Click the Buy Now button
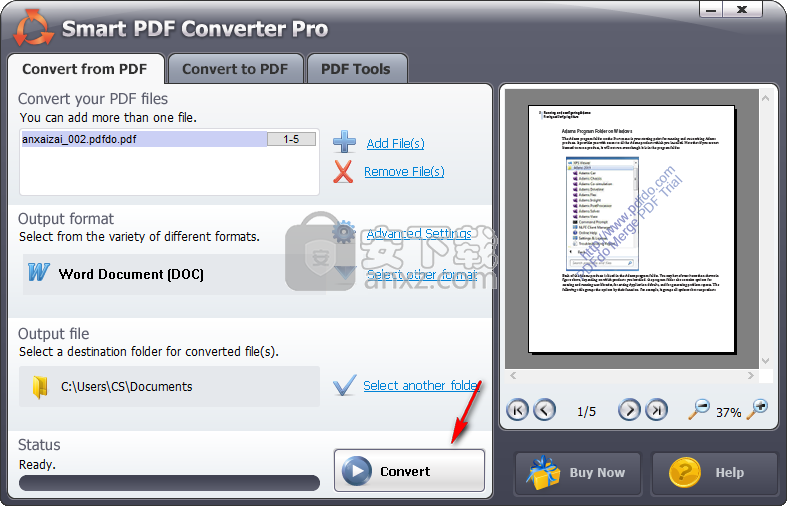The height and width of the screenshot is (506, 787). (x=578, y=473)
